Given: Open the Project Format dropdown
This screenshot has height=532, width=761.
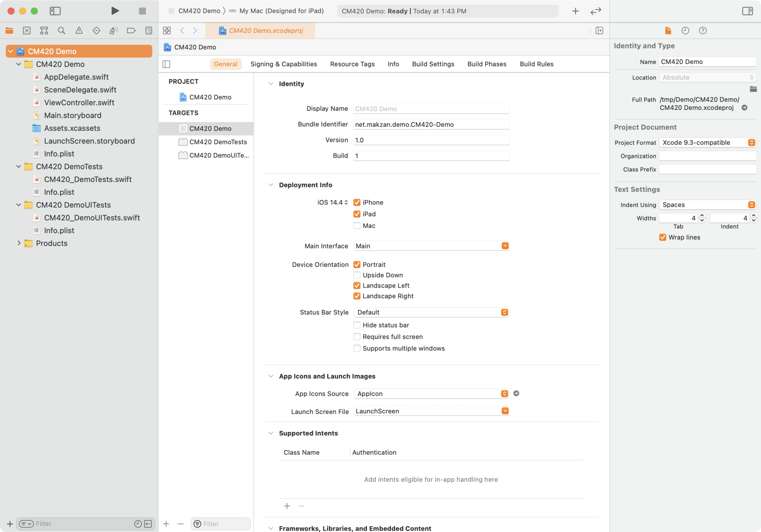Looking at the screenshot, I should click(x=707, y=143).
